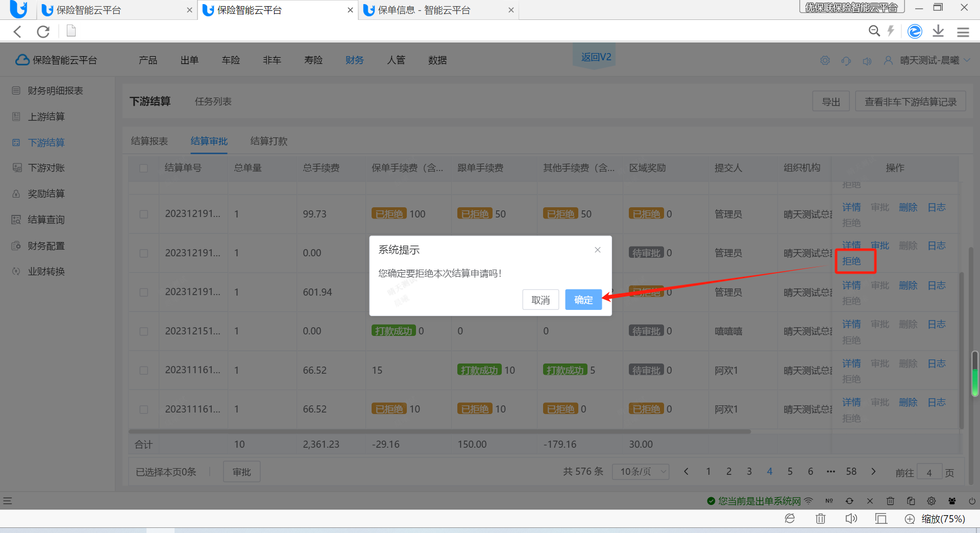
Task: Click the table horizontal scrollbar
Action: (439, 431)
